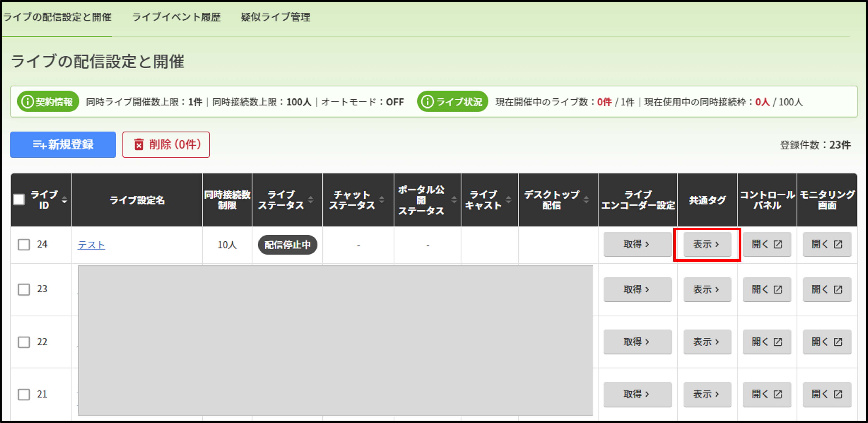Open monitoring screen for live ID 21
The height and width of the screenshot is (423, 868).
pos(827,394)
